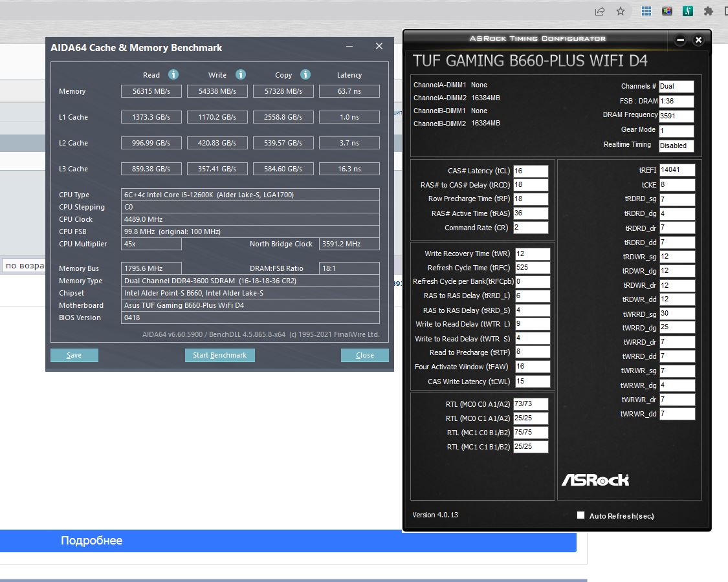
Task: Click Motherboard Asus TUF Gaming field
Action: [250, 305]
